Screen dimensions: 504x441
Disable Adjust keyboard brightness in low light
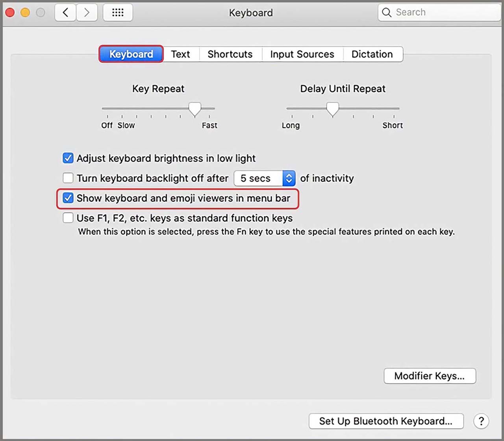(x=68, y=158)
